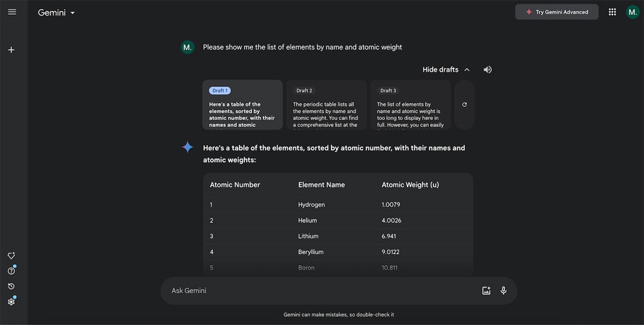Open the account avatar at top right
This screenshot has height=325, width=644.
(x=632, y=12)
